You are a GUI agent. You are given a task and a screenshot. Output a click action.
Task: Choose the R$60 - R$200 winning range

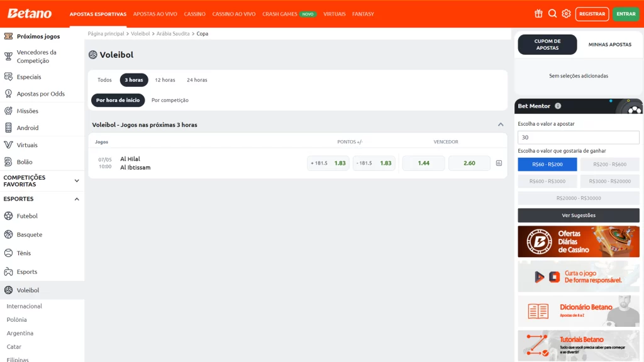coord(548,164)
